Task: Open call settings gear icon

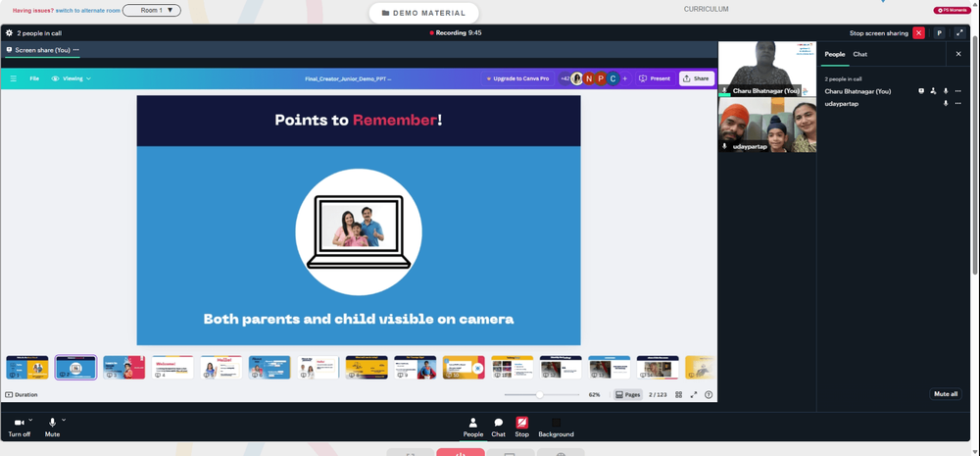Action: click(9, 33)
